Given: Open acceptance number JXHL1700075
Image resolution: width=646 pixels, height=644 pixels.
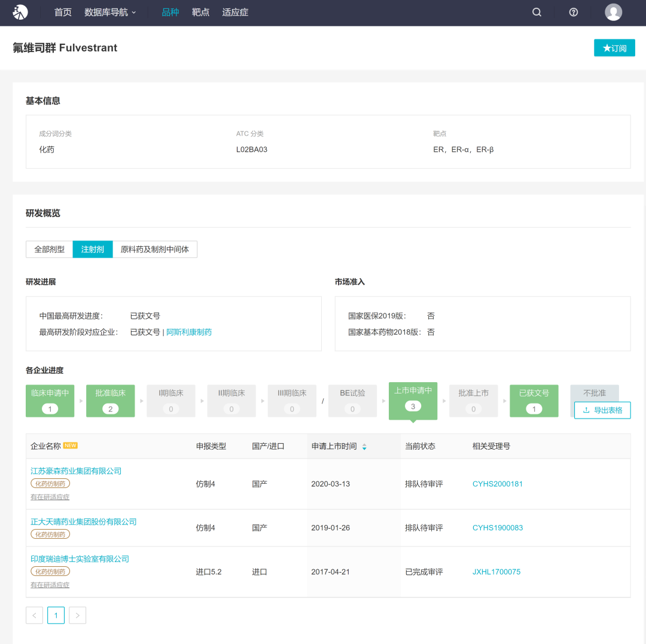Looking at the screenshot, I should [496, 572].
